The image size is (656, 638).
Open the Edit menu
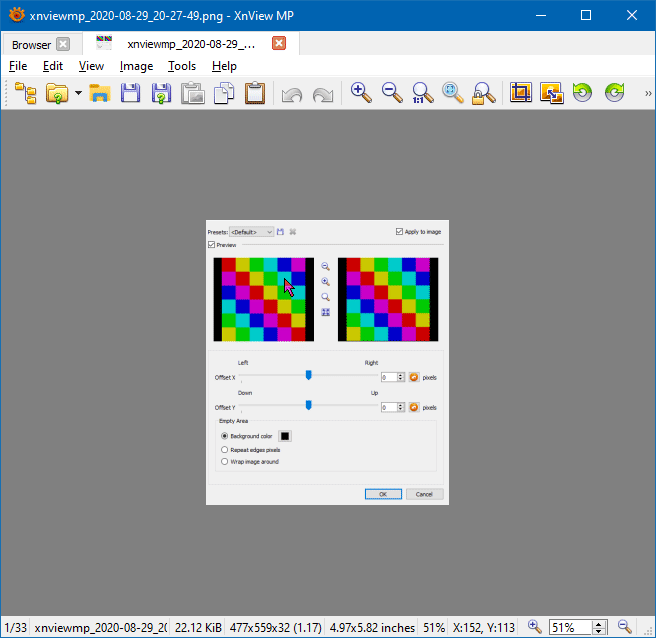(53, 66)
